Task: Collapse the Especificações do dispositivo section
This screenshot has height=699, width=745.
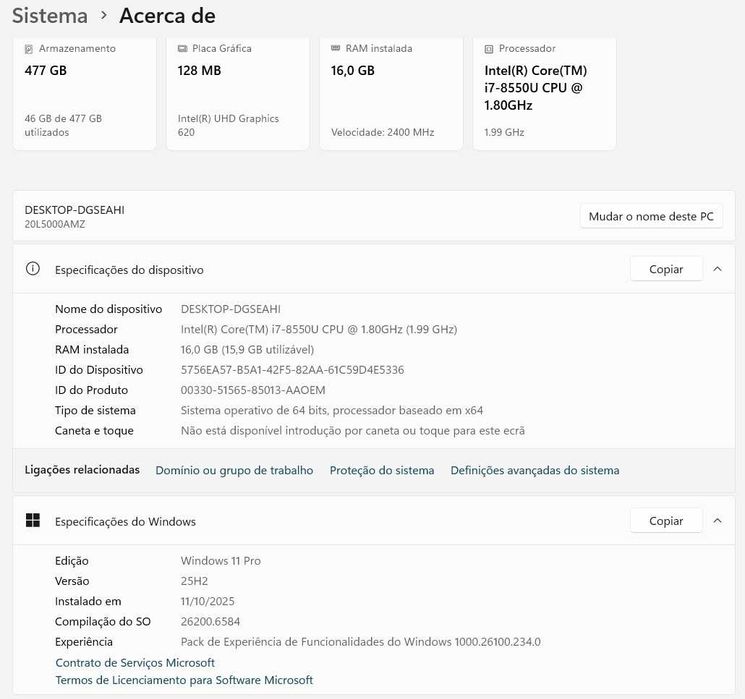Action: click(717, 269)
